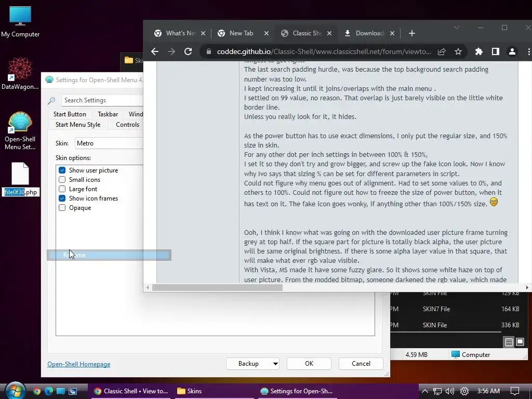Reload the current Chrome page
The image size is (532, 399).
click(188, 51)
